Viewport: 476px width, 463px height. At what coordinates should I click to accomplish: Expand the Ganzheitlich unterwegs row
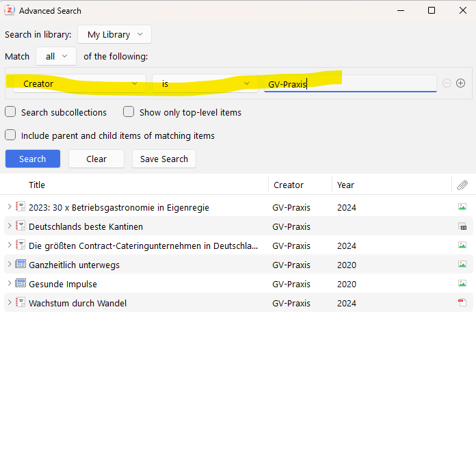(x=10, y=264)
